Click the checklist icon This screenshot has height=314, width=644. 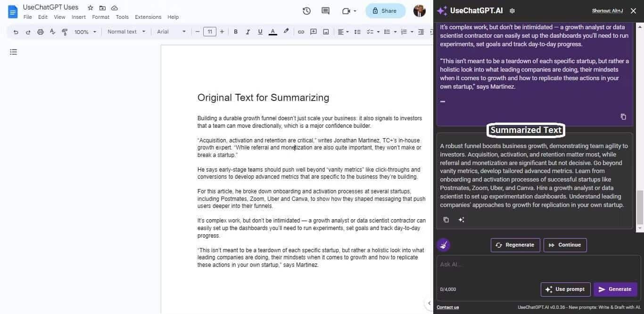tap(370, 32)
